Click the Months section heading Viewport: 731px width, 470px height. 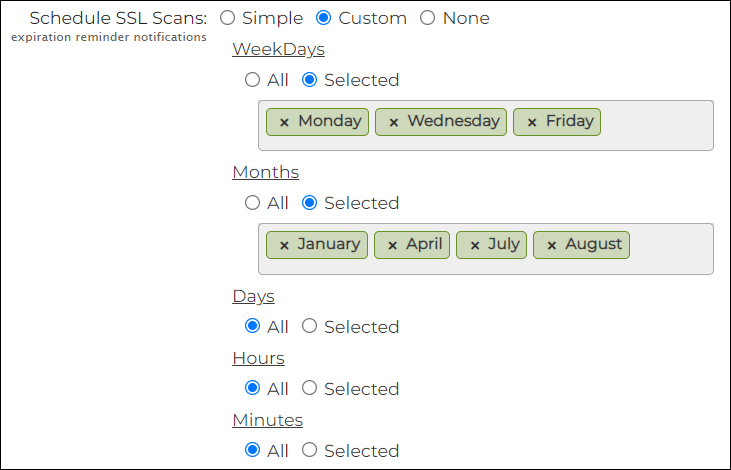[265, 172]
